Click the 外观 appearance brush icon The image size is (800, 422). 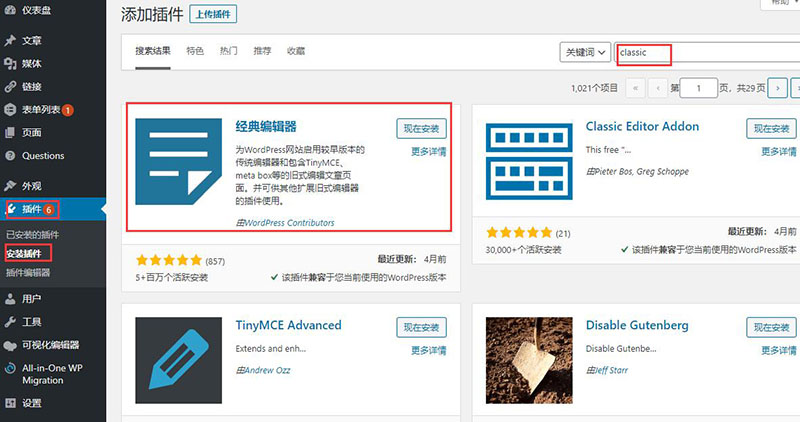coord(10,186)
